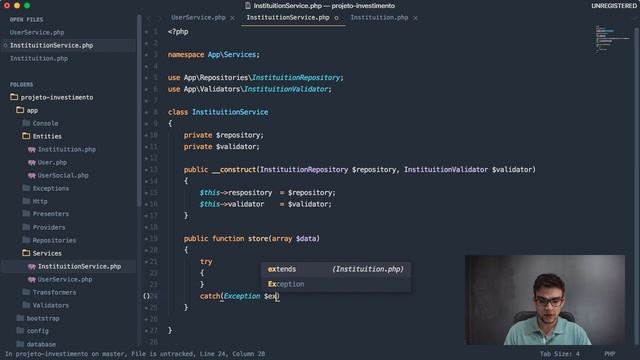Switch to Instituition.php tab
640x360 pixels.
(x=379, y=18)
